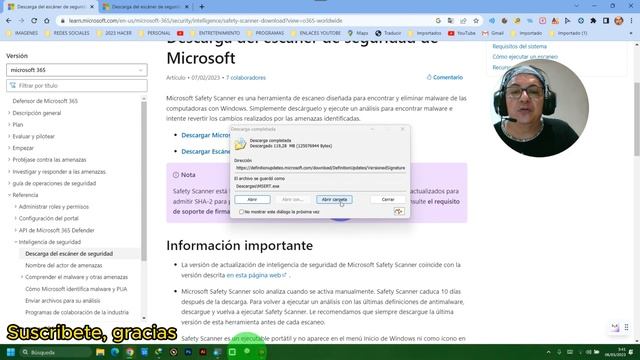Open Traducir bookmark

(388, 33)
